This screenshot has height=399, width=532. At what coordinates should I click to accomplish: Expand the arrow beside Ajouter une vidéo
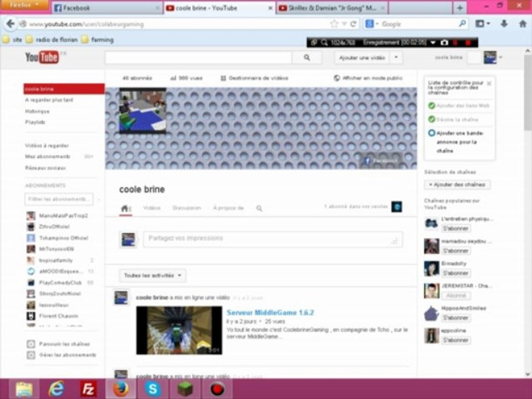[396, 58]
